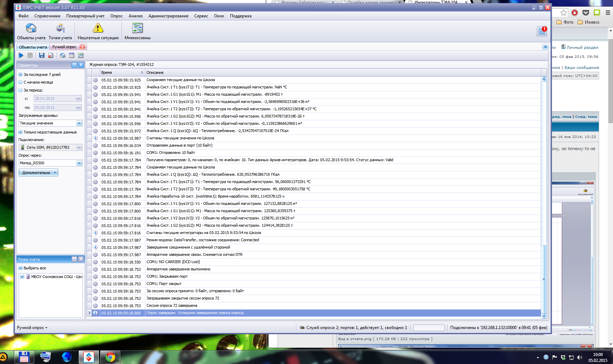Open the browser hamburger menu icon
The width and height of the screenshot is (613, 364).
point(608,13)
